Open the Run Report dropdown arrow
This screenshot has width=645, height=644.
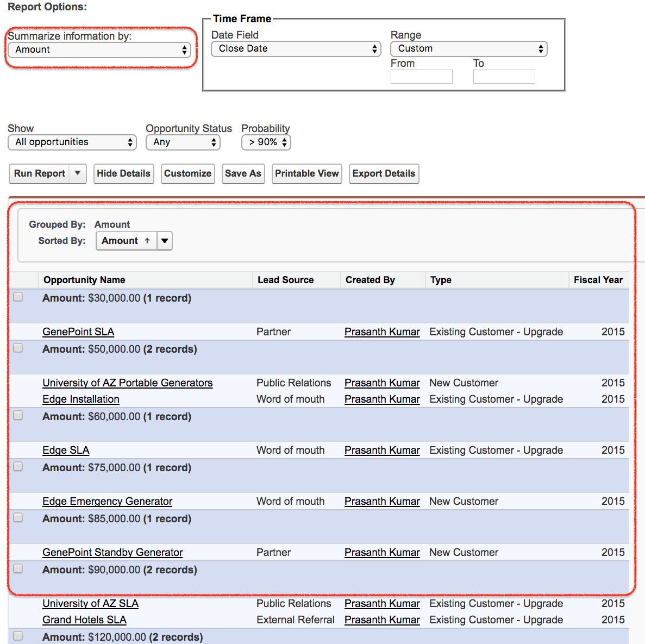tap(78, 173)
